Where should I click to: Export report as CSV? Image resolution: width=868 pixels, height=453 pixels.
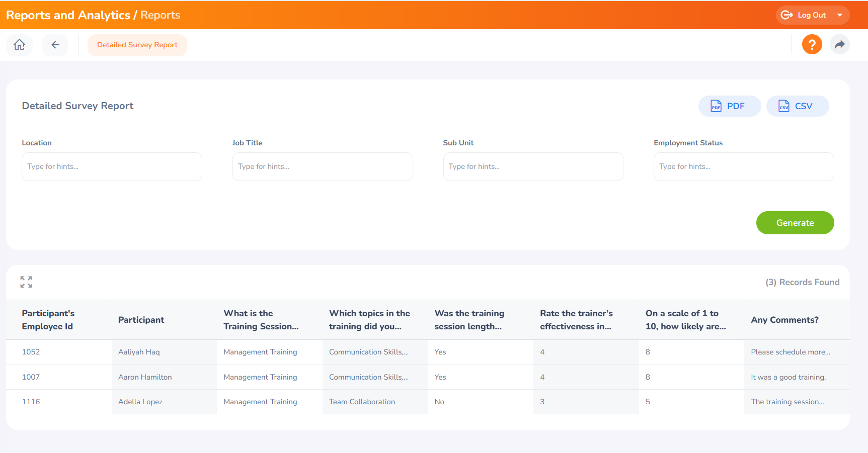click(x=797, y=106)
